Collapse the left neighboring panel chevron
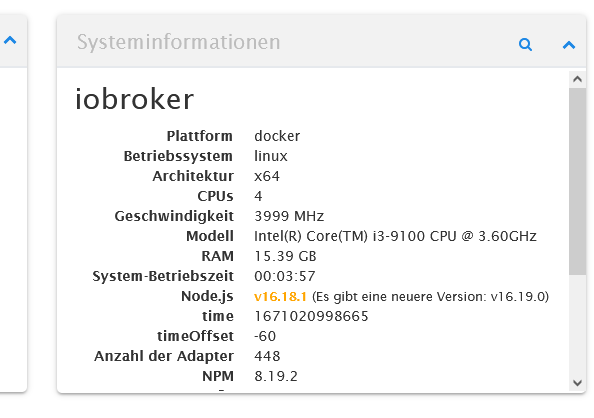The height and width of the screenshot is (418, 594). [x=10, y=40]
